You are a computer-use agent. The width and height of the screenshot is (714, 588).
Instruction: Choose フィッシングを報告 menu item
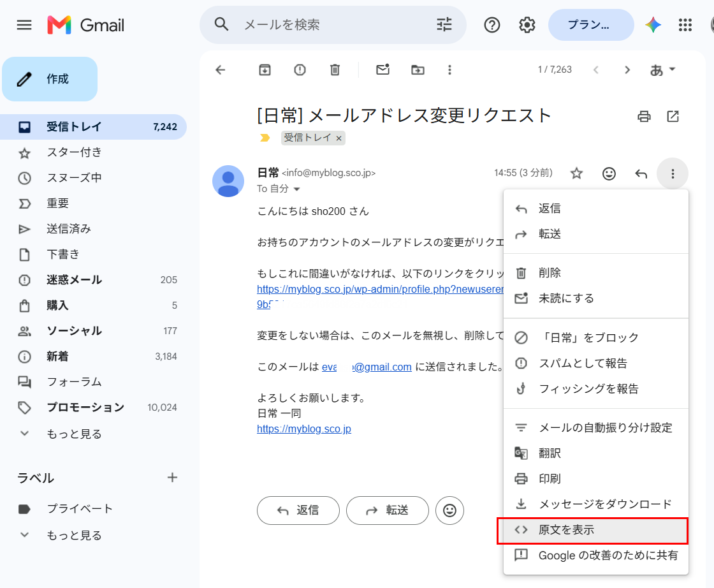pos(595,388)
